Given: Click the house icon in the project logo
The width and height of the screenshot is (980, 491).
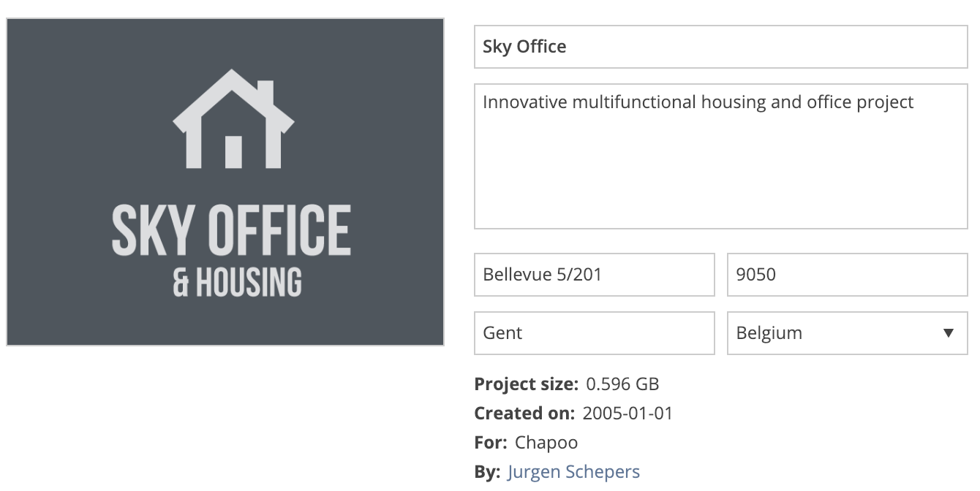Looking at the screenshot, I should (233, 119).
